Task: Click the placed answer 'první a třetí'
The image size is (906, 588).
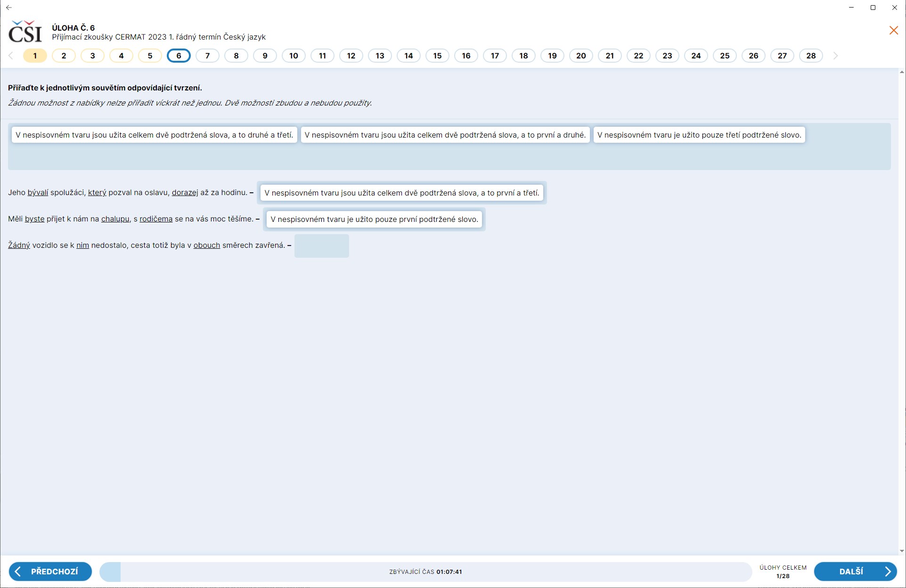Action: click(x=401, y=193)
